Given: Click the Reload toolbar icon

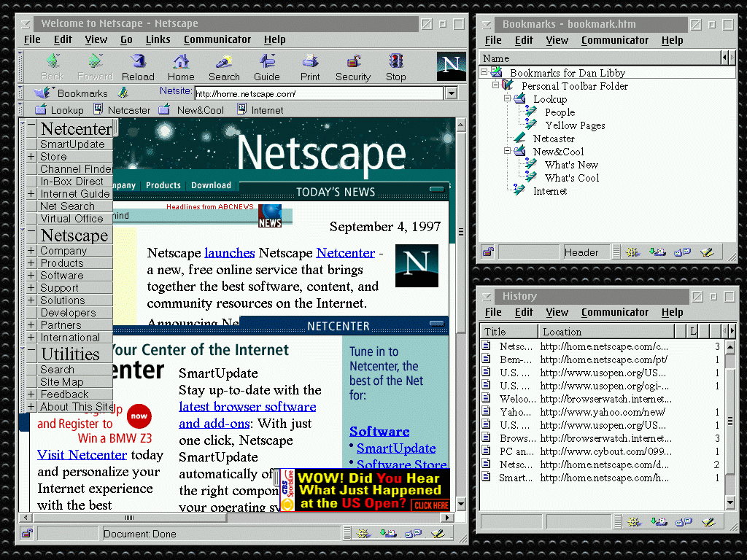Looking at the screenshot, I should [138, 66].
